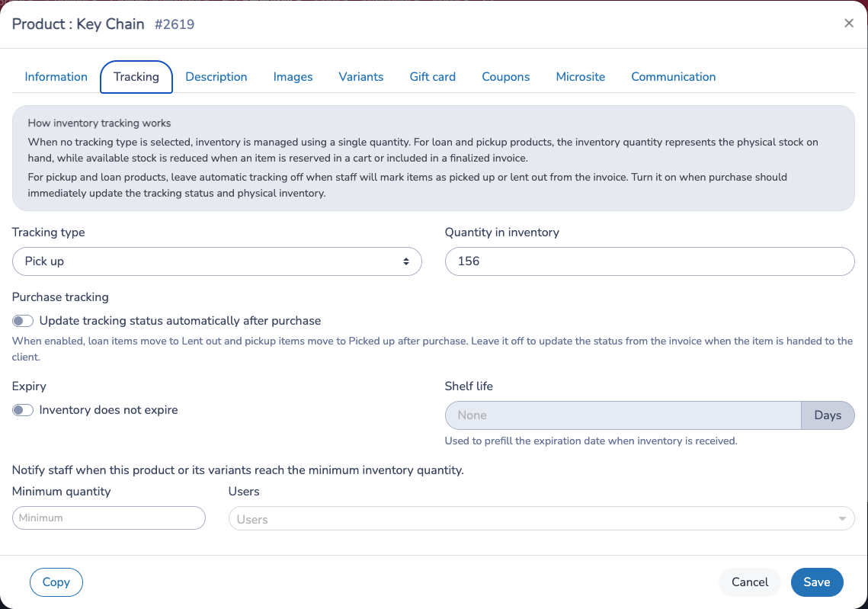This screenshot has height=609, width=868.
Task: Switch to the Gift card tab
Action: 432,77
